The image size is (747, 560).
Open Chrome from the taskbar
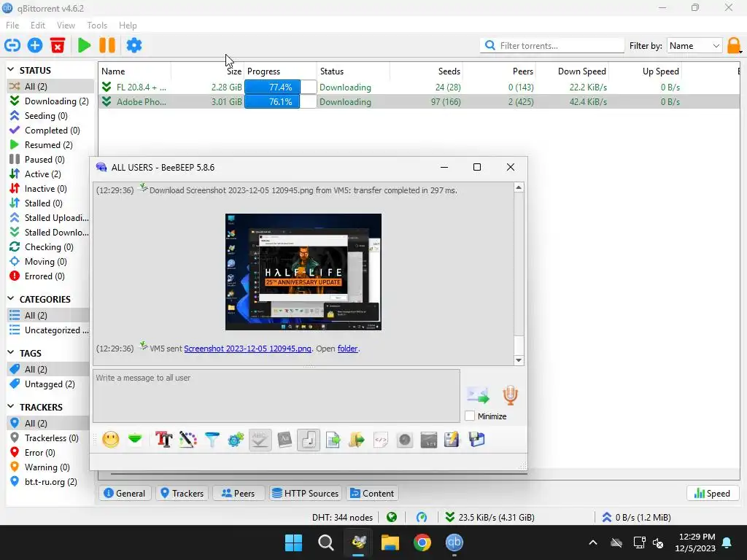422,542
